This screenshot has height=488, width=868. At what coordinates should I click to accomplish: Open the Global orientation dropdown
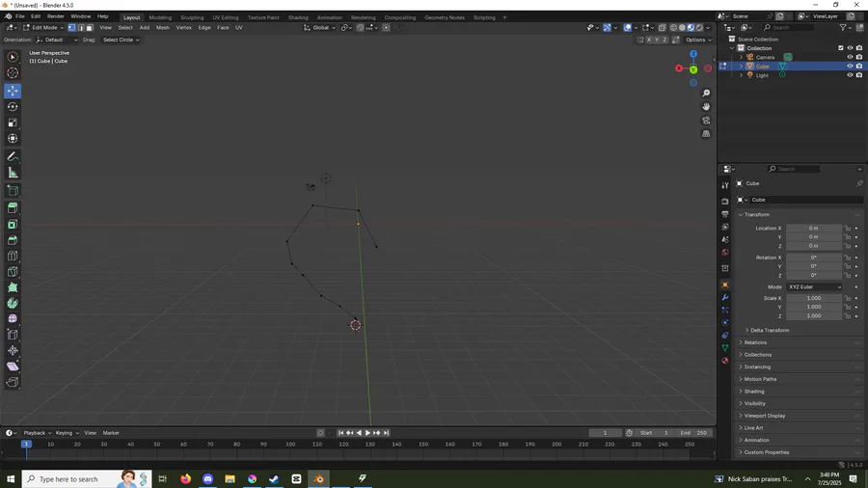pyautogui.click(x=320, y=28)
